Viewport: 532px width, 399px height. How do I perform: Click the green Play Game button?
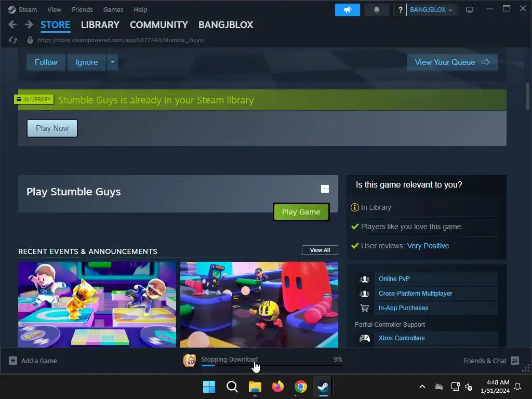(301, 212)
